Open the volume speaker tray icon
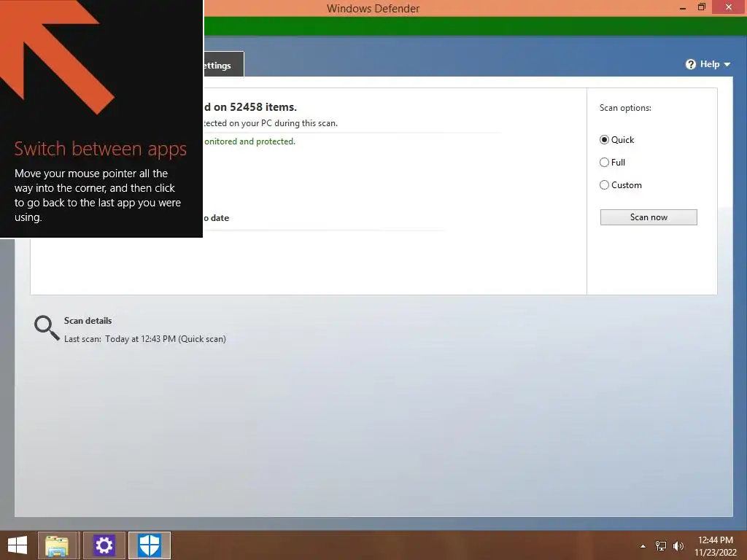The width and height of the screenshot is (747, 560). click(x=678, y=546)
